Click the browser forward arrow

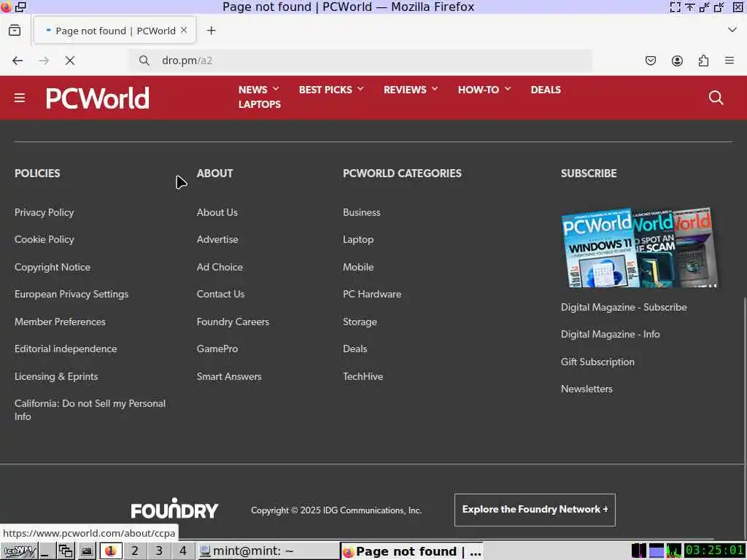(x=44, y=61)
